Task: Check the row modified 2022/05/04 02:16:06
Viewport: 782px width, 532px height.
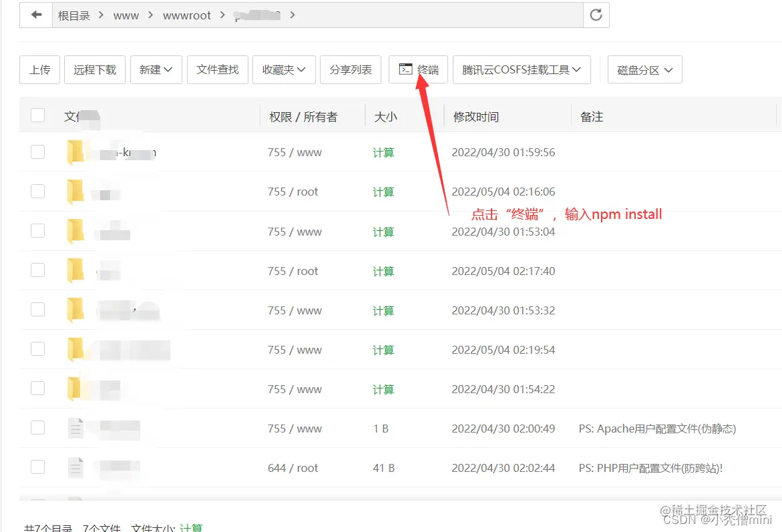Action: [x=38, y=191]
